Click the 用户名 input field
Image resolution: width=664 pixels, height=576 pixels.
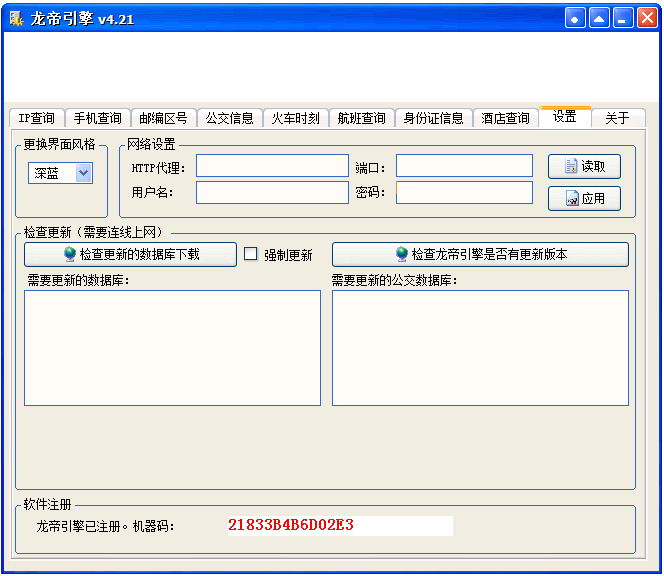[272, 193]
